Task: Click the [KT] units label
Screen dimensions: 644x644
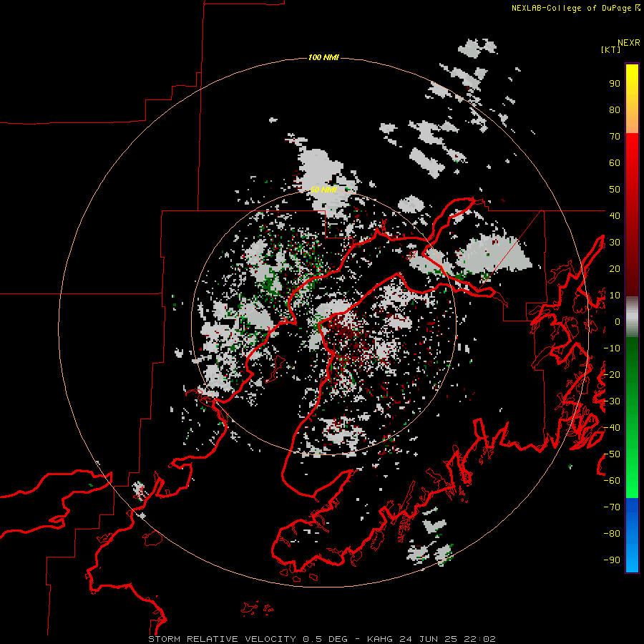Action: (611, 49)
